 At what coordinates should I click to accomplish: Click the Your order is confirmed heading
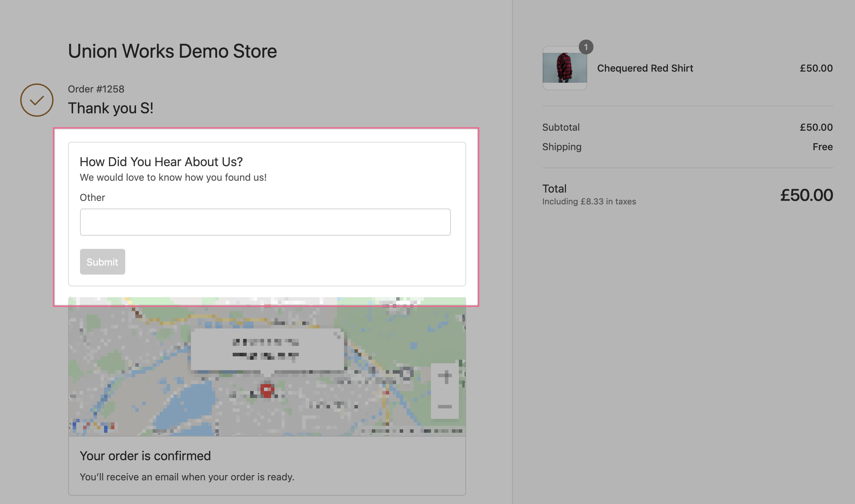point(145,456)
